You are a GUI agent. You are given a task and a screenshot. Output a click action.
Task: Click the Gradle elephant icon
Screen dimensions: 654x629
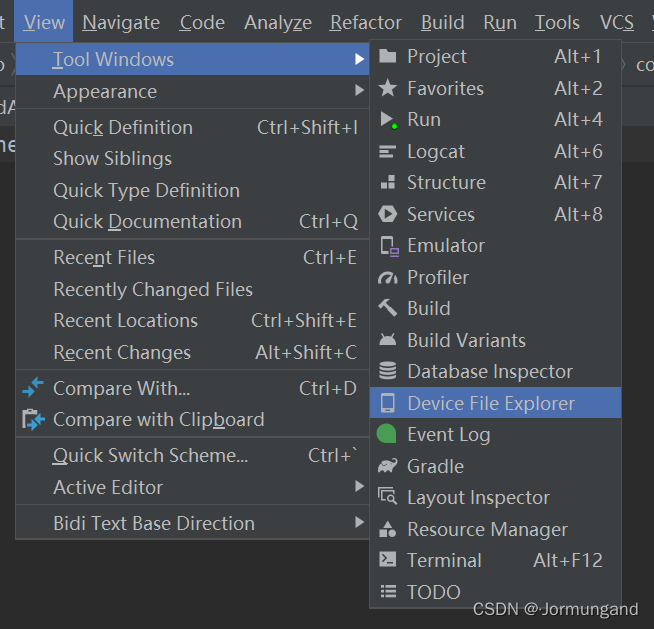pos(388,467)
